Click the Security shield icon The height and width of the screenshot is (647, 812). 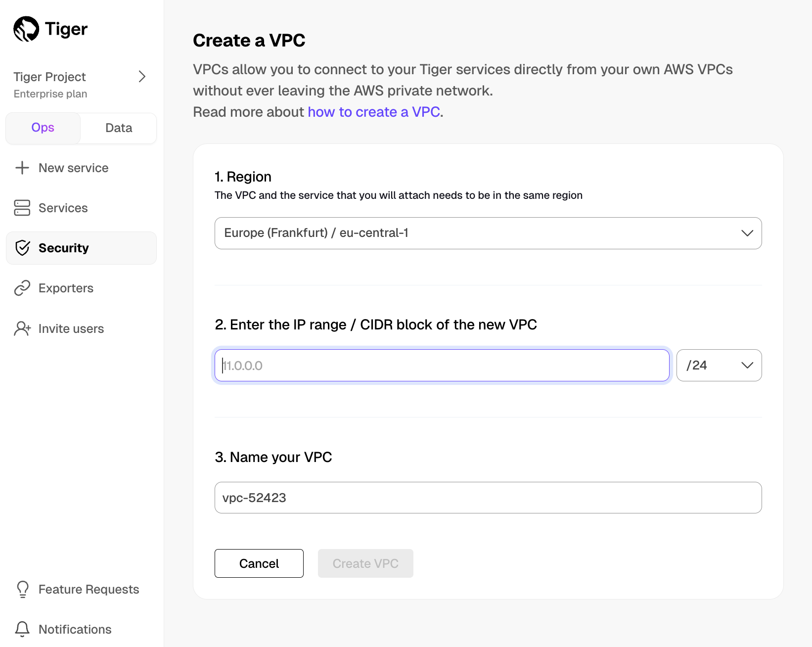click(23, 248)
